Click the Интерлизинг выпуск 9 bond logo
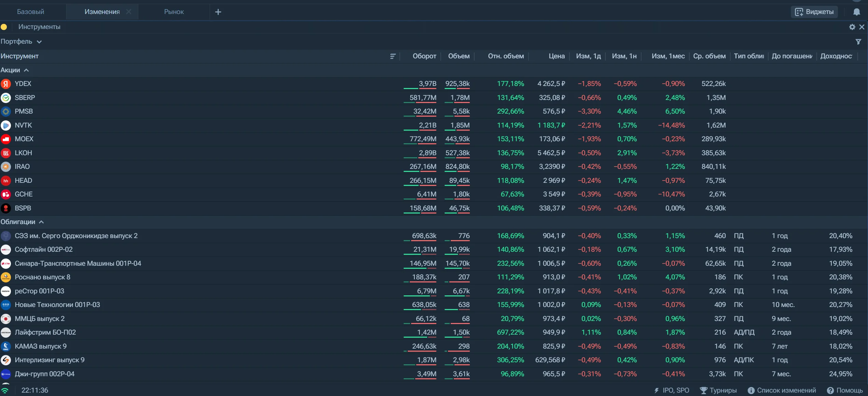Screen dimensions: 868x396 (6, 360)
